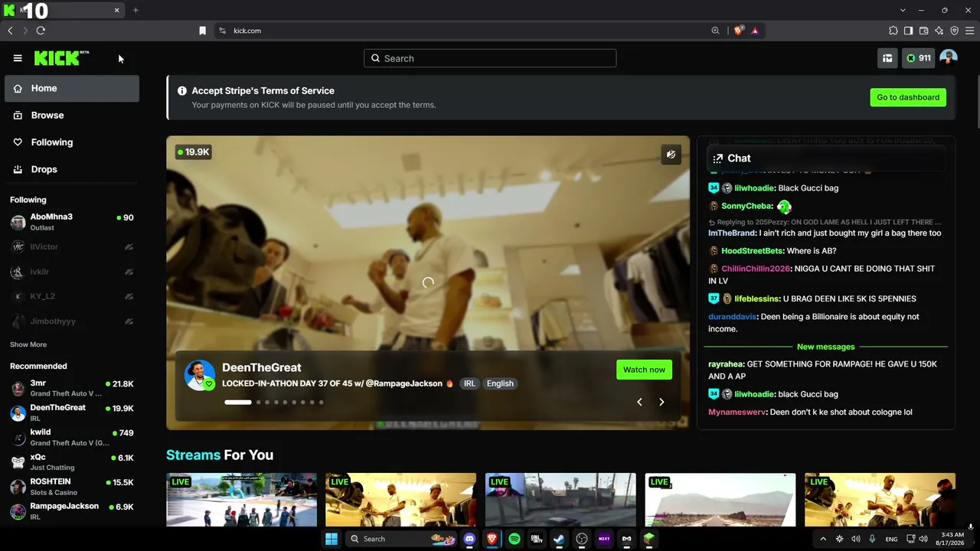Click the IRL category tag
The width and height of the screenshot is (980, 551).
click(469, 383)
